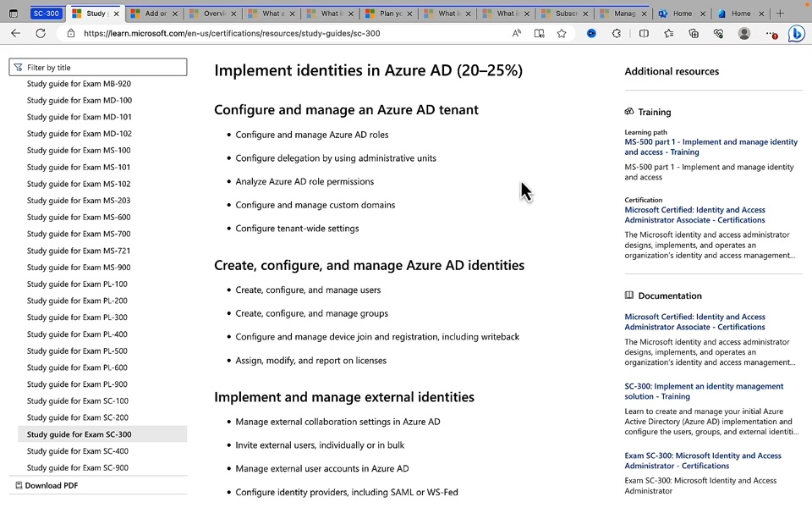Open a new browser tab
This screenshot has height=508, width=812.
click(x=779, y=13)
